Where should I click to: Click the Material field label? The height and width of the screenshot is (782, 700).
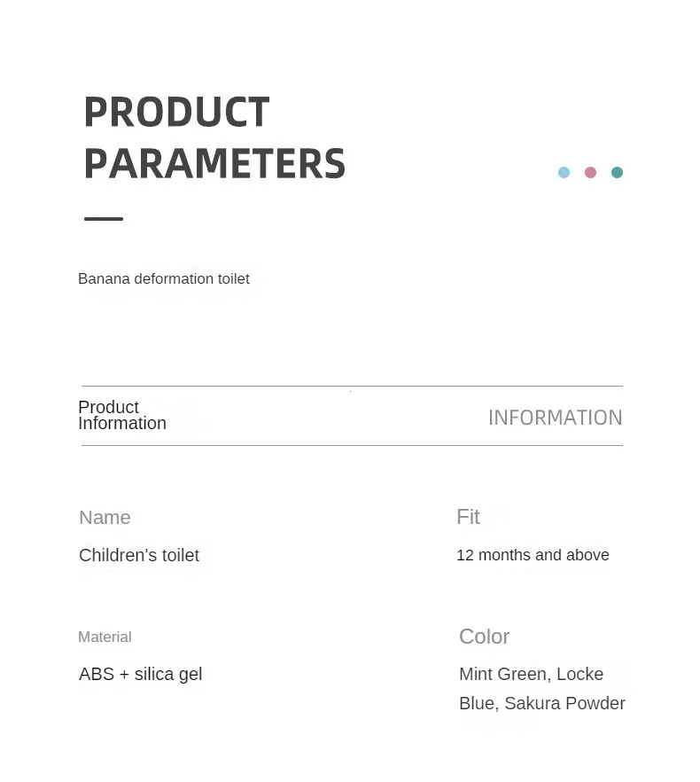[105, 637]
